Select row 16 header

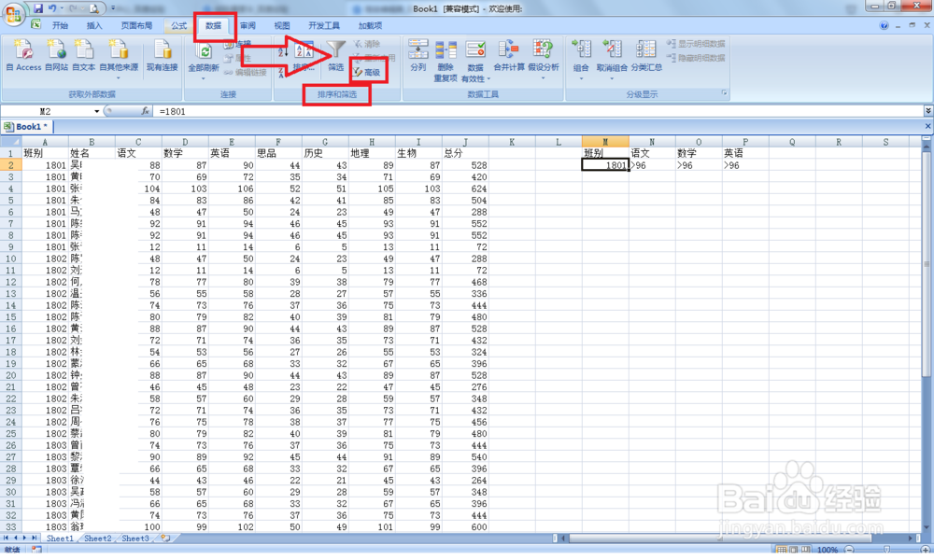[x=10, y=329]
